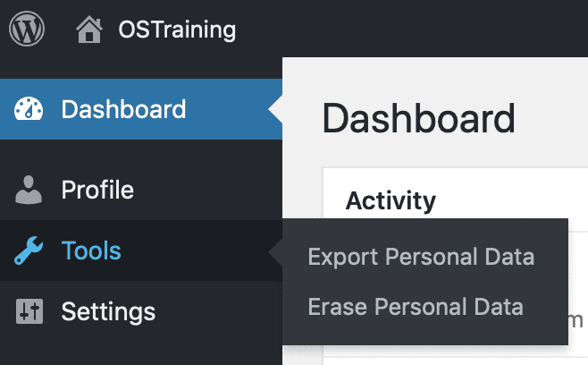This screenshot has width=588, height=365.
Task: Select the Tools menu label
Action: click(x=91, y=251)
